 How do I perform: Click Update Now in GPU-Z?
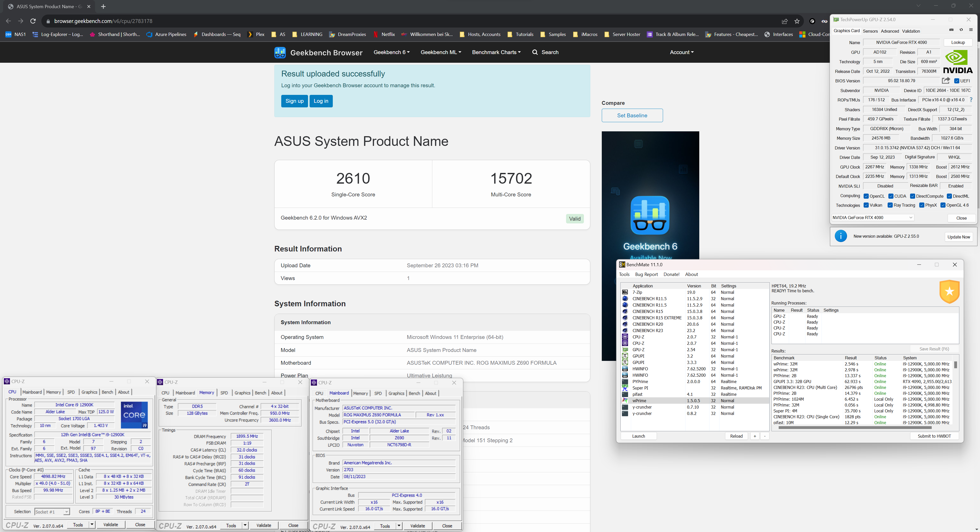click(x=958, y=237)
